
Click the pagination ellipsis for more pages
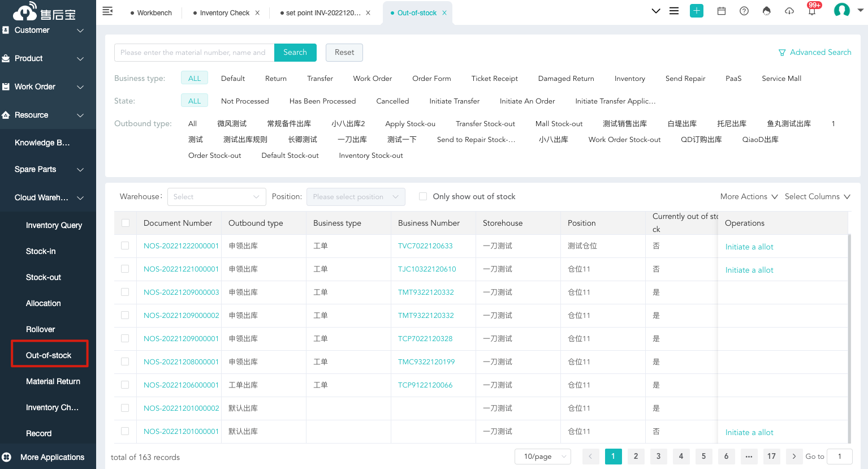tap(749, 457)
